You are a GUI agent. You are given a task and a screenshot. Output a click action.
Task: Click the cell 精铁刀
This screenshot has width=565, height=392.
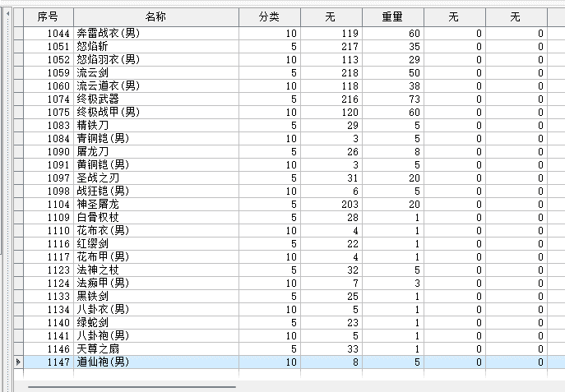pos(156,126)
